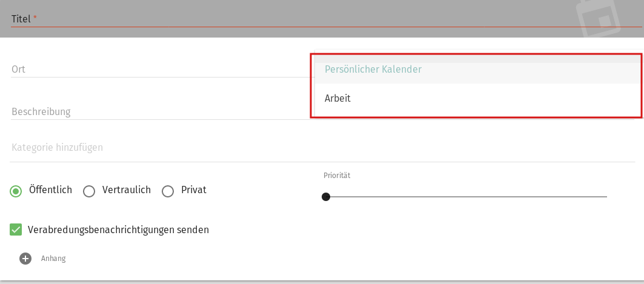This screenshot has height=284, width=644.
Task: Choose 'Arbeit' calendar from the dropdown
Action: click(338, 98)
